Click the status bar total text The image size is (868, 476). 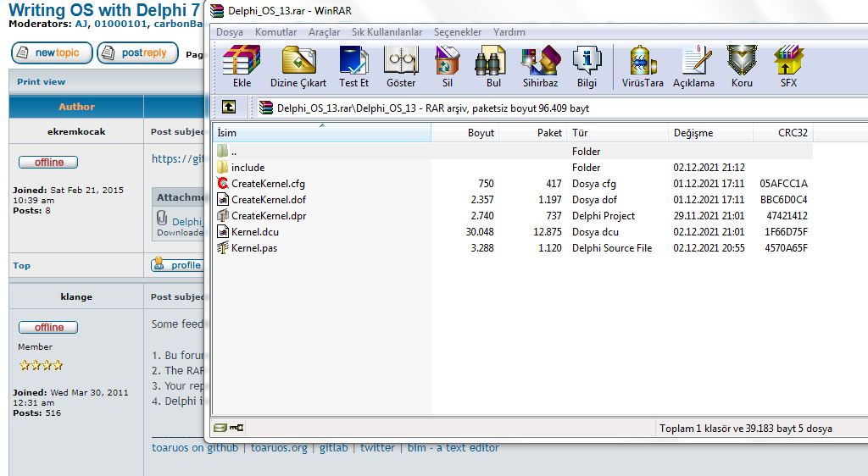click(x=745, y=428)
